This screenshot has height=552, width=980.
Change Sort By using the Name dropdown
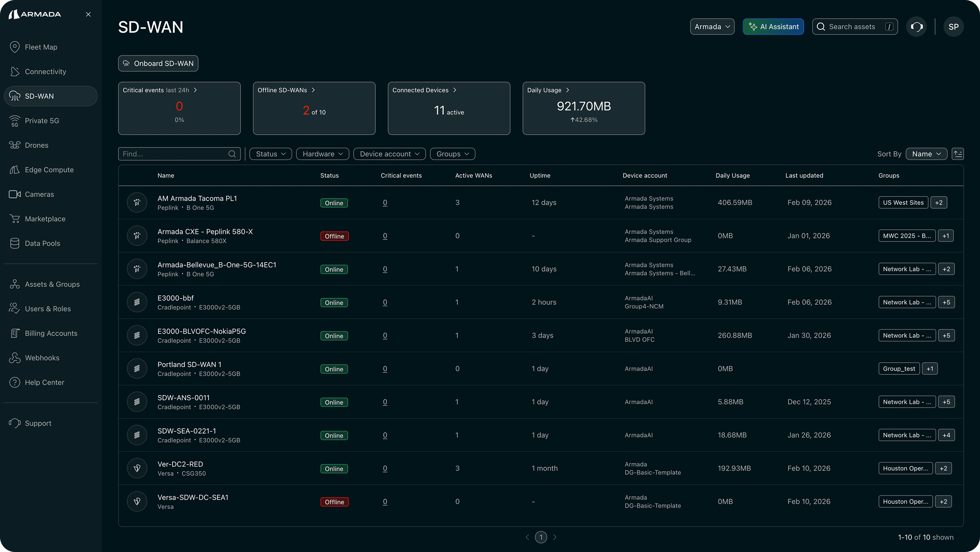pyautogui.click(x=926, y=154)
